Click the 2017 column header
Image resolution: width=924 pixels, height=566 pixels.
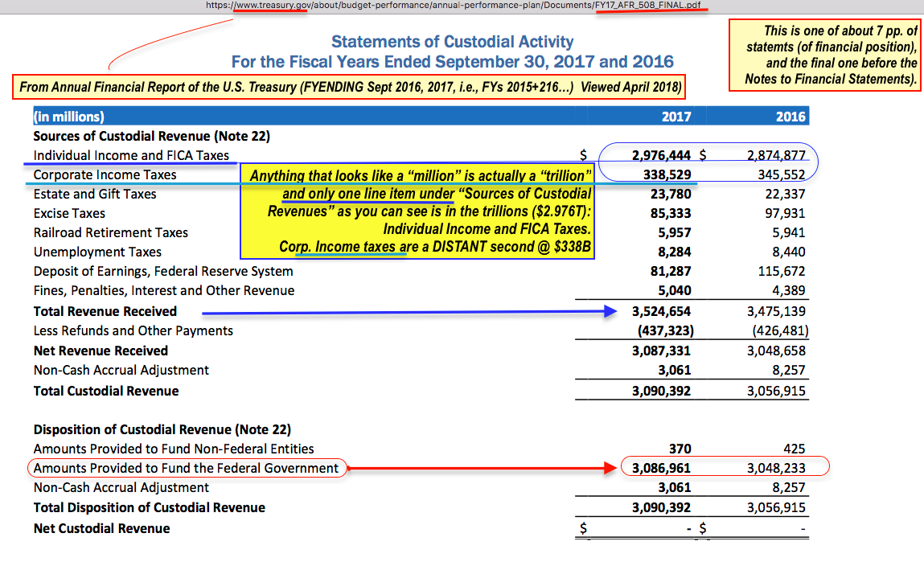pos(676,117)
